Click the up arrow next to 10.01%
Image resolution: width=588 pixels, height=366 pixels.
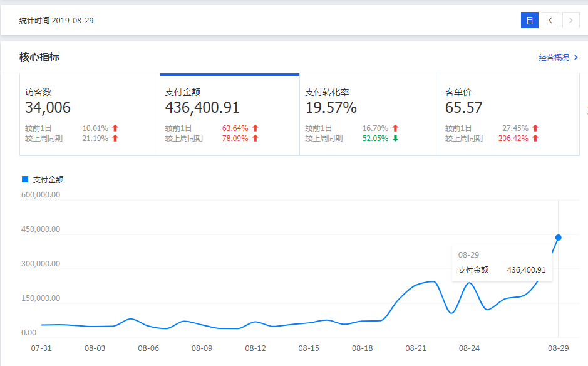pos(115,128)
